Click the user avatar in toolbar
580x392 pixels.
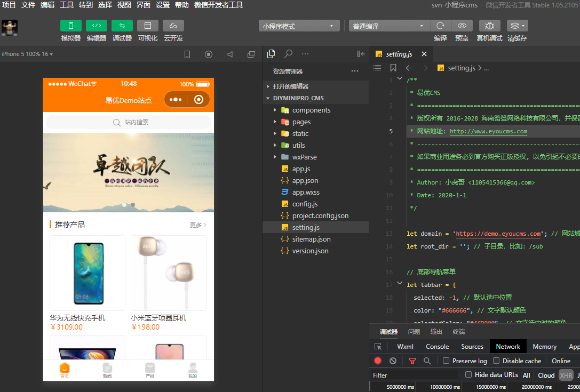click(x=10, y=28)
